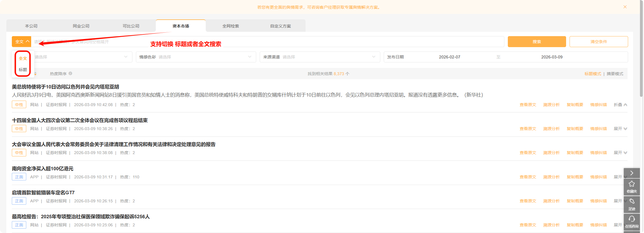The image size is (644, 233).
Task: Click the start date field 2026-02-07
Action: (x=449, y=57)
